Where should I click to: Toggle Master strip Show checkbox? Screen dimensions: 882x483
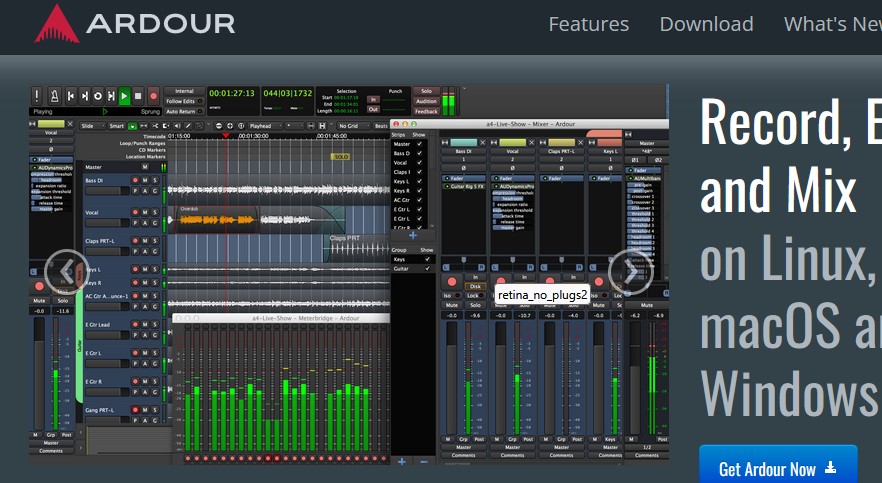click(x=420, y=145)
